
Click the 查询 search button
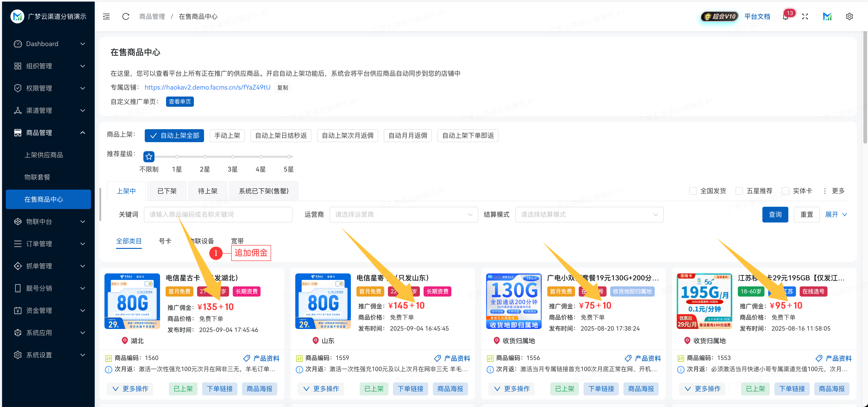(x=775, y=214)
